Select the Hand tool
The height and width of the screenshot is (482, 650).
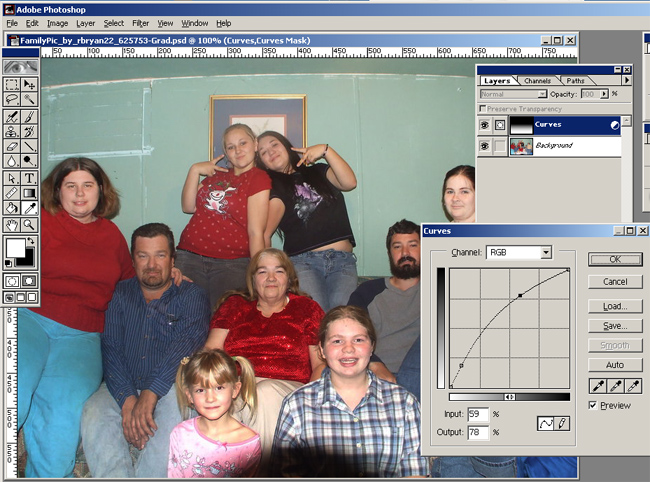pos(11,208)
